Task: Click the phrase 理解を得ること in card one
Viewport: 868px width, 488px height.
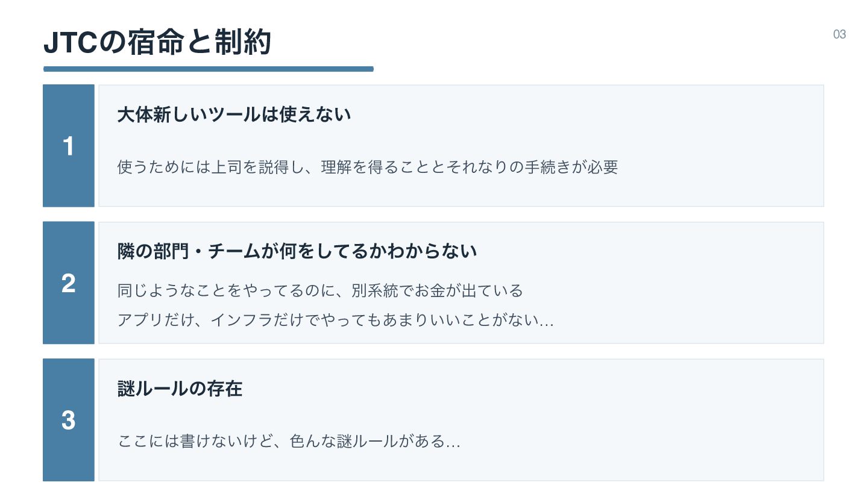Action: pos(375,167)
